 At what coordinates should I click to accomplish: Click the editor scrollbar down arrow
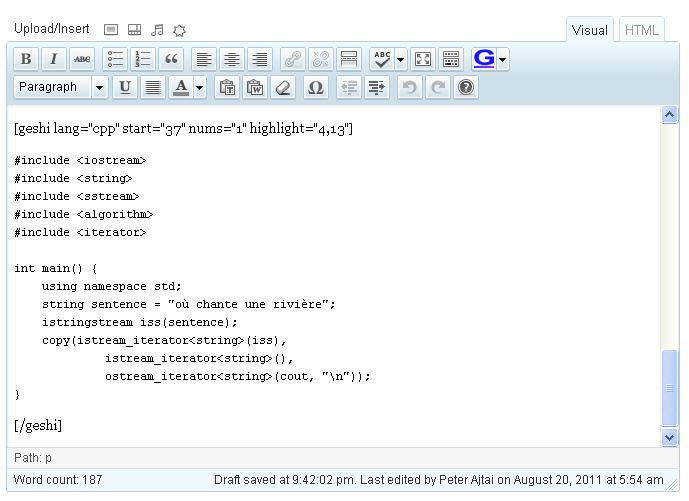(669, 437)
